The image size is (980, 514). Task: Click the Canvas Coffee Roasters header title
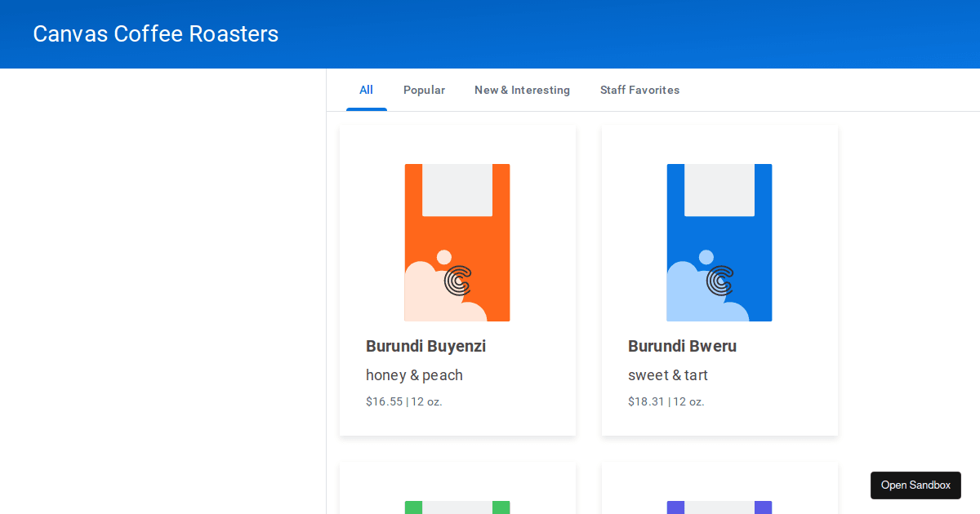pos(156,34)
